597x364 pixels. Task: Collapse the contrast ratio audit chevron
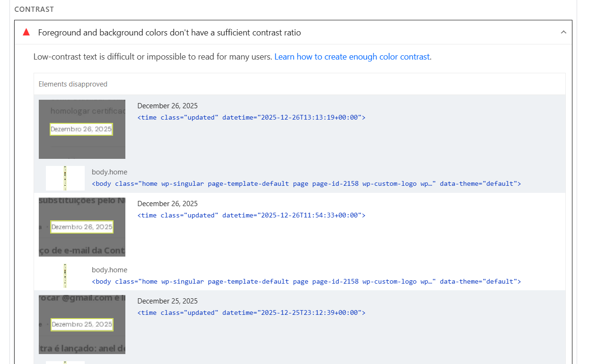tap(563, 32)
